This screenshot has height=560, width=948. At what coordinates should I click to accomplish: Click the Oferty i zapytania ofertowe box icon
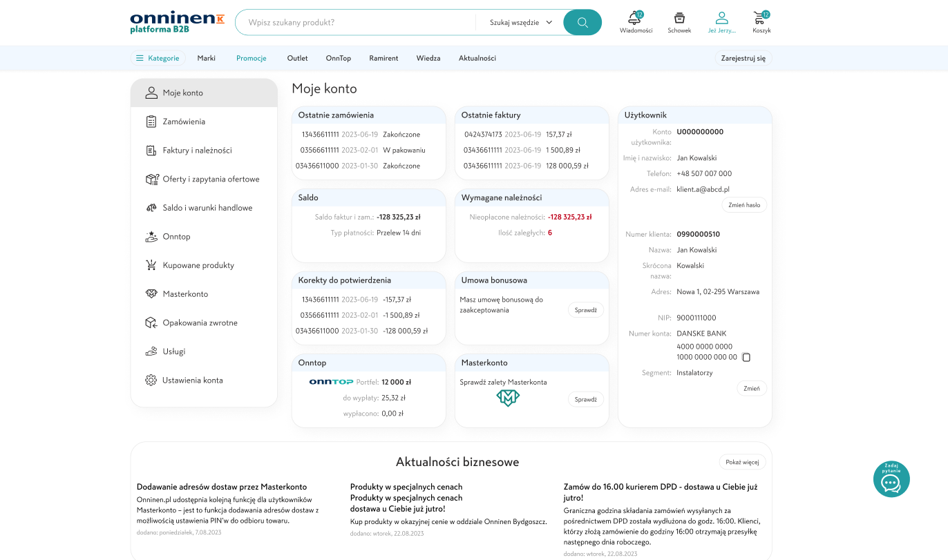pyautogui.click(x=152, y=179)
